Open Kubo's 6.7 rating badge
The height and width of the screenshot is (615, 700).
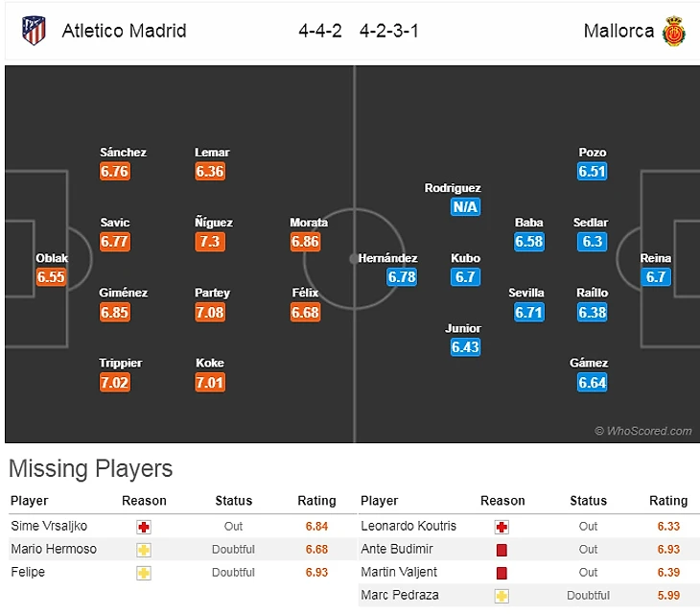pos(465,277)
